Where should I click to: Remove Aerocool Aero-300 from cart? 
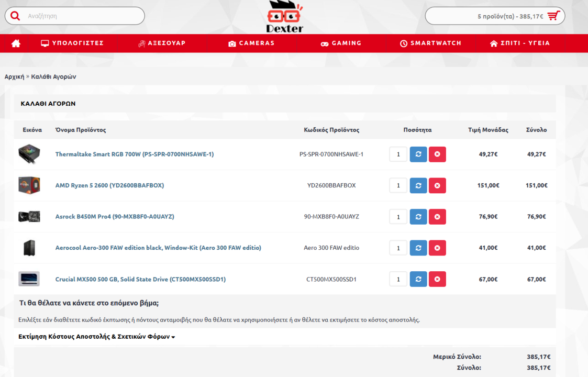coord(437,248)
